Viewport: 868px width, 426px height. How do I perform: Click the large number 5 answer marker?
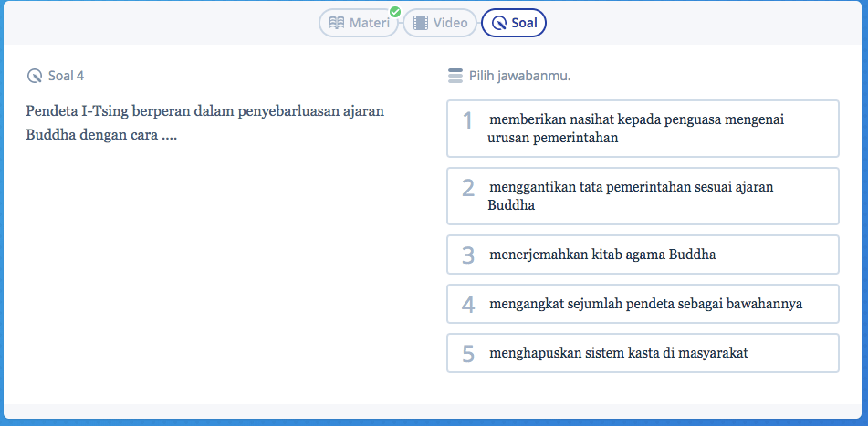tap(468, 354)
